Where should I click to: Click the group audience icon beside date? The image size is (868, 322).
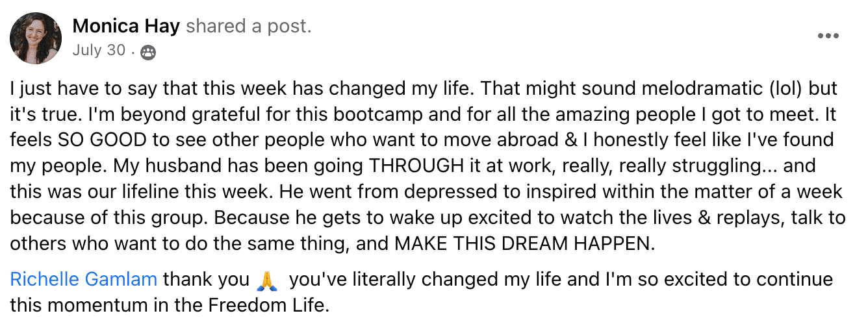pyautogui.click(x=148, y=51)
